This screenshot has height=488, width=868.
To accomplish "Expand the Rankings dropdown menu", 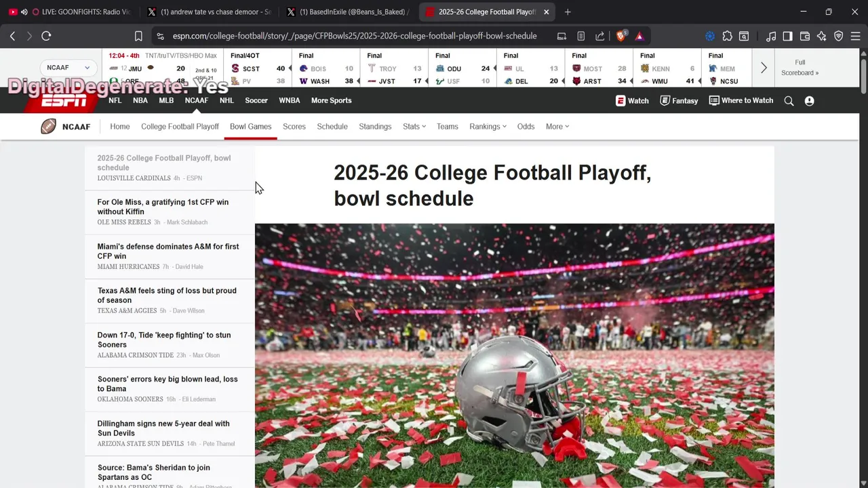I will pyautogui.click(x=488, y=126).
